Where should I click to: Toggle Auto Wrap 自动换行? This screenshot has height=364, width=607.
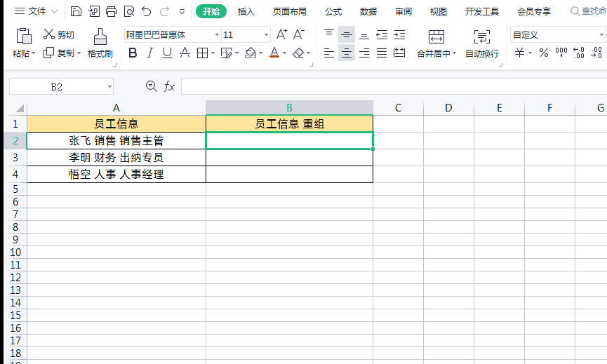482,43
